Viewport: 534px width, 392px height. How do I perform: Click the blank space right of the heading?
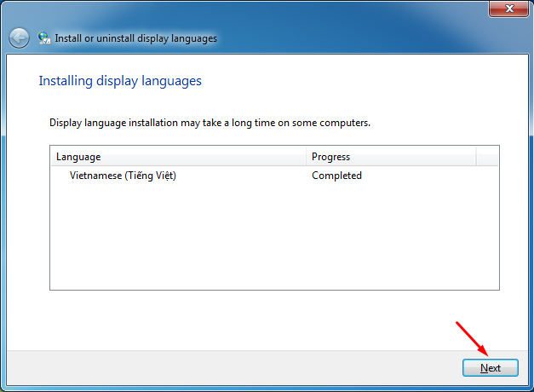pos(358,82)
